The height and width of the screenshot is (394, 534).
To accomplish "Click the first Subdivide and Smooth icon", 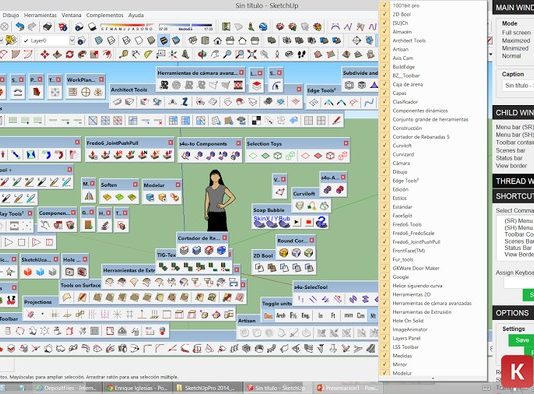I will 349,85.
